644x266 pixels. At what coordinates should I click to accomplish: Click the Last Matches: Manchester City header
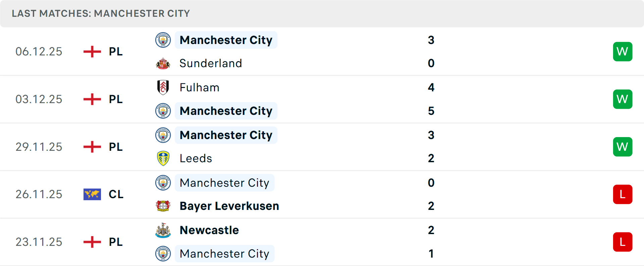tap(101, 13)
